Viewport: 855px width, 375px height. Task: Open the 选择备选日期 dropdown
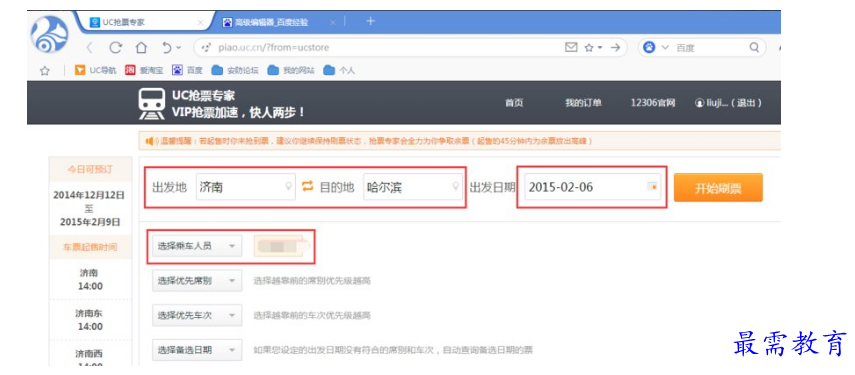(x=196, y=350)
